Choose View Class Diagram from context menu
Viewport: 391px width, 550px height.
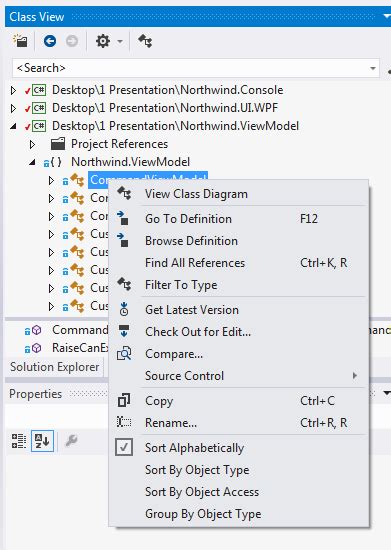pyautogui.click(x=196, y=194)
